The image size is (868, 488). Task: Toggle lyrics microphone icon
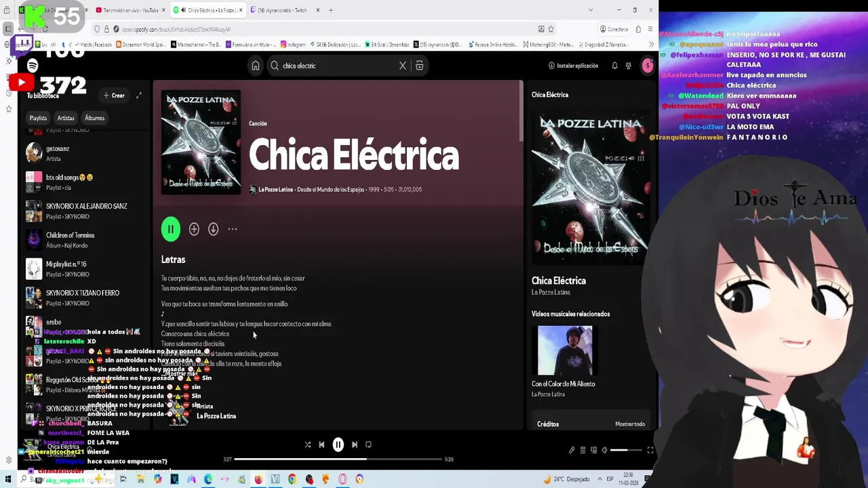[572, 450]
